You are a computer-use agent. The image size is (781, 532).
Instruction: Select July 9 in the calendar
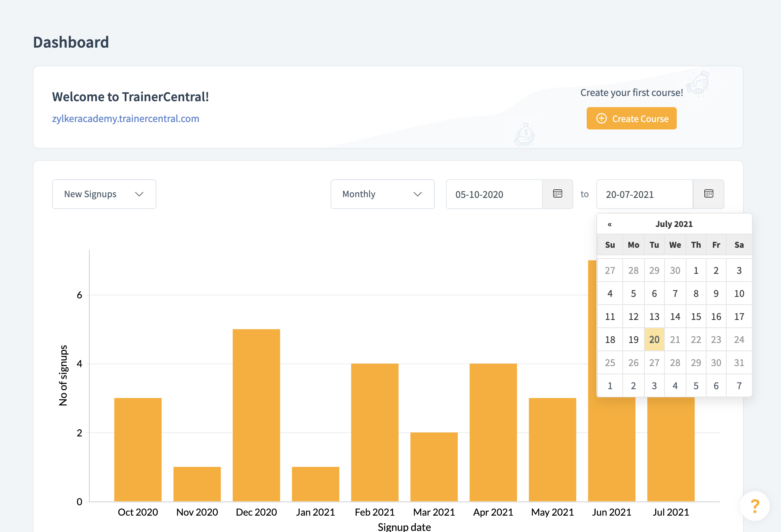point(716,294)
